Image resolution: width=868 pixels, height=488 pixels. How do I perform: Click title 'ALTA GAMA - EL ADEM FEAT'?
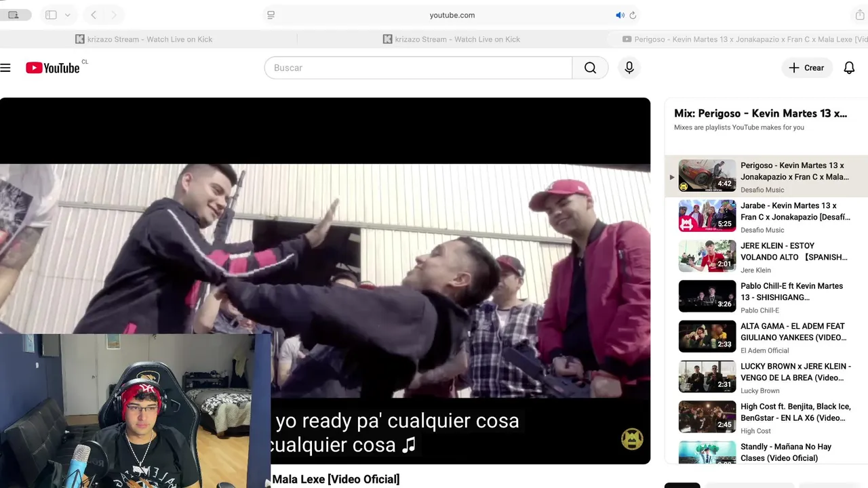793,331
